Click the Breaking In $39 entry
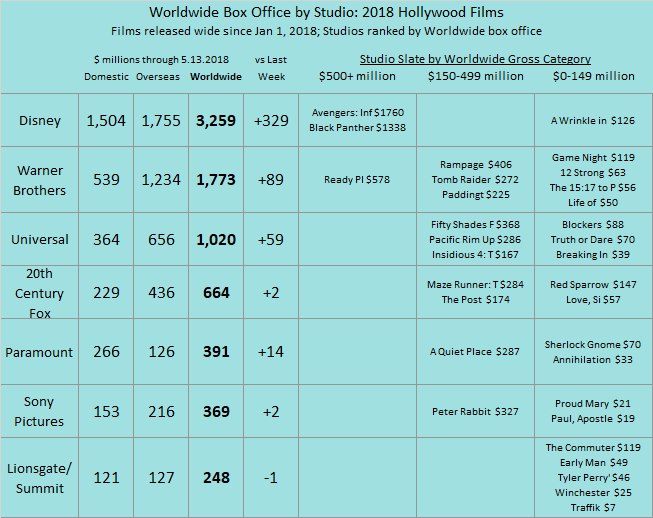The image size is (653, 518). pyautogui.click(x=593, y=254)
